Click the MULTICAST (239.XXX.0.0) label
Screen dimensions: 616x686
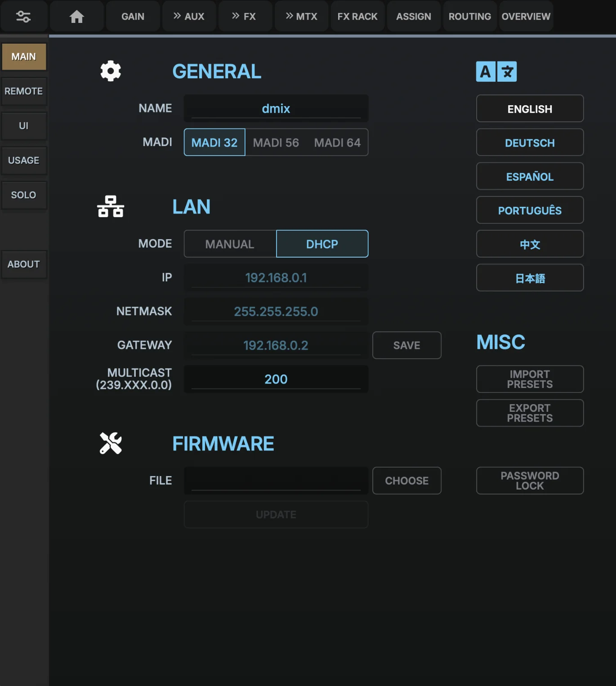(x=134, y=379)
